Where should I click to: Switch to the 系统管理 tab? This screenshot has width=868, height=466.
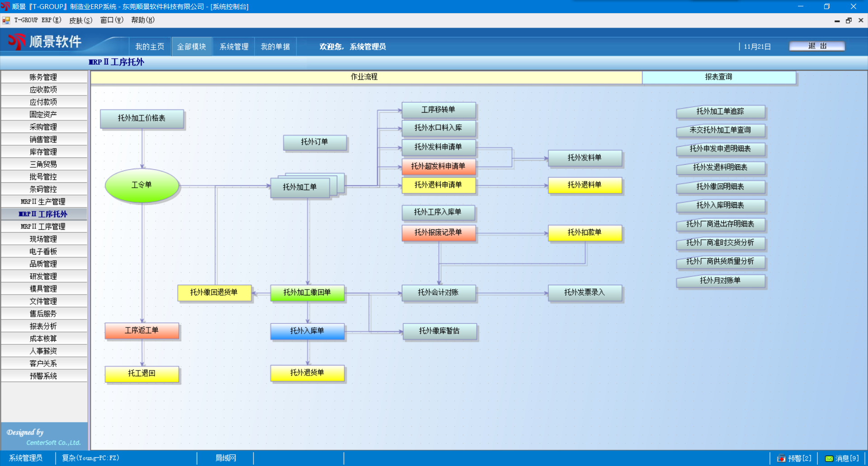coord(234,47)
